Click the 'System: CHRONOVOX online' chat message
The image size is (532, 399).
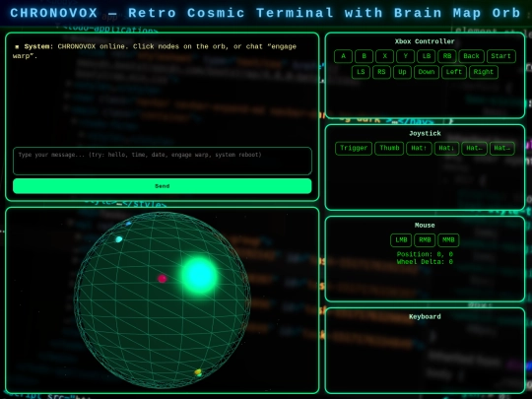click(x=155, y=51)
